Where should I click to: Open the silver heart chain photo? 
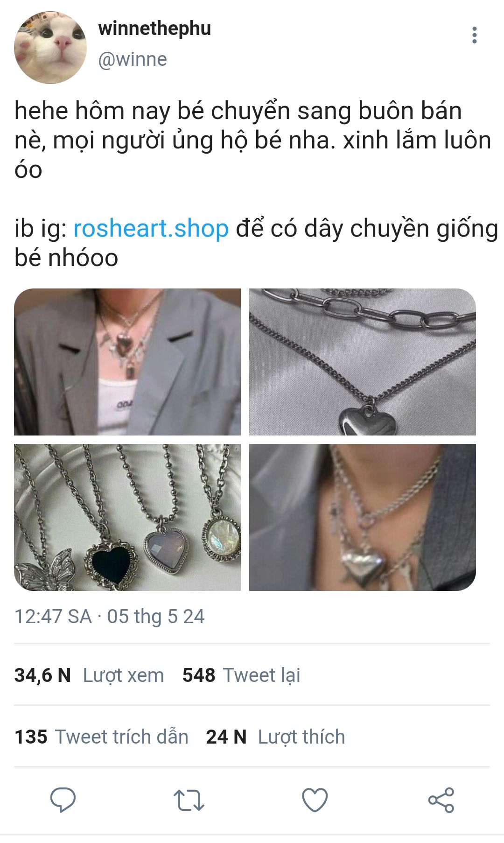point(363,362)
